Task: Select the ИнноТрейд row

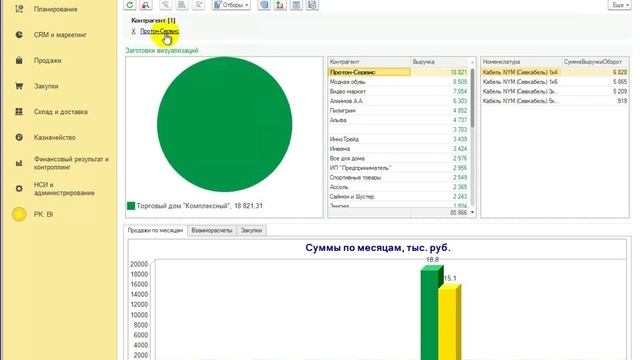Action: coord(398,139)
